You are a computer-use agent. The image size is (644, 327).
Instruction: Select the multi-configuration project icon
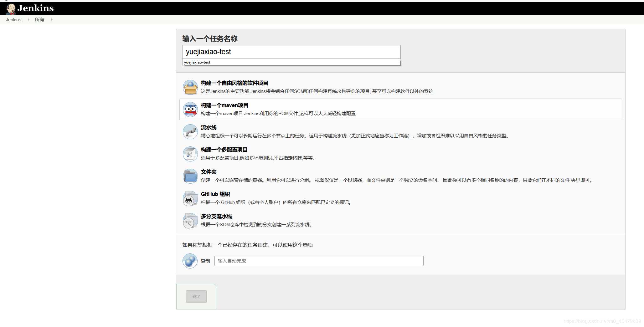click(190, 154)
